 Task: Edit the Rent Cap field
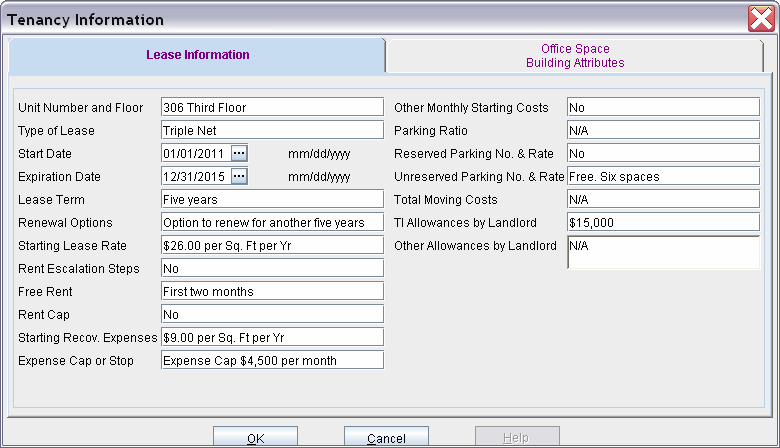(x=273, y=314)
